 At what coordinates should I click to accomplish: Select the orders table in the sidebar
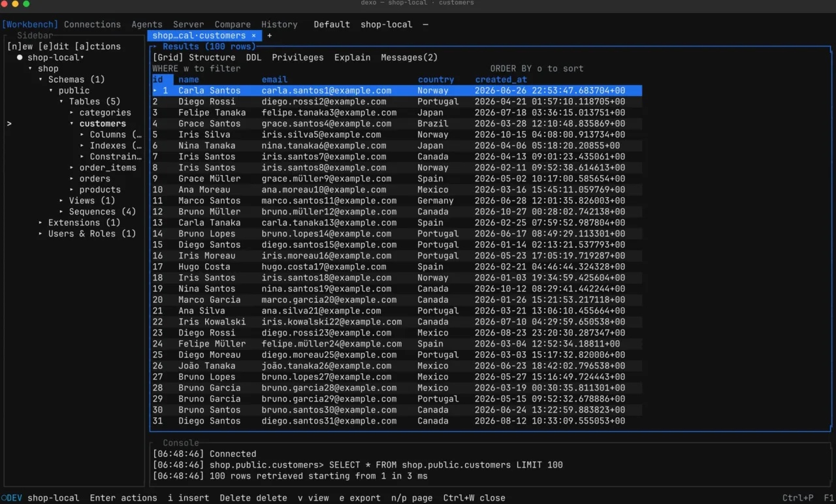[95, 179]
